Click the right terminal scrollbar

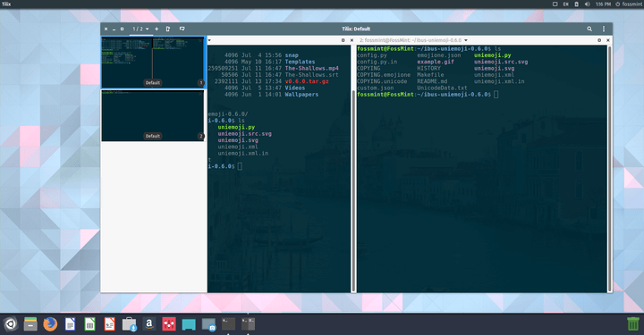pyautogui.click(x=609, y=169)
